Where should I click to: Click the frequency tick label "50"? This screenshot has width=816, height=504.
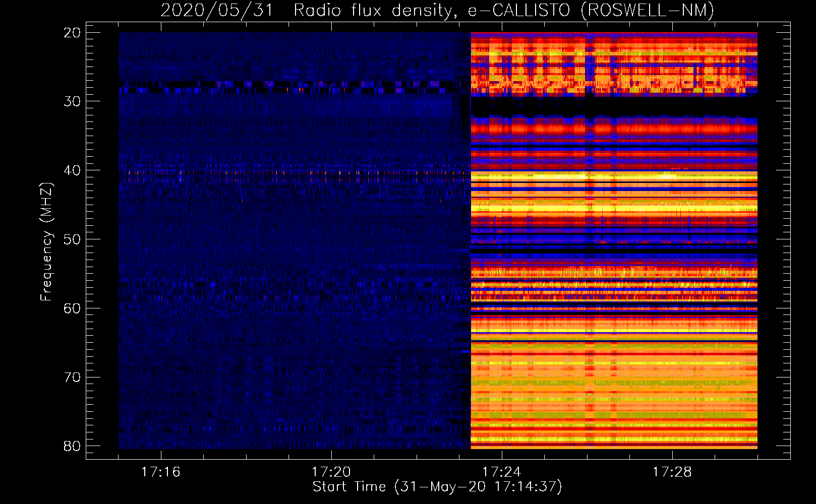72,239
